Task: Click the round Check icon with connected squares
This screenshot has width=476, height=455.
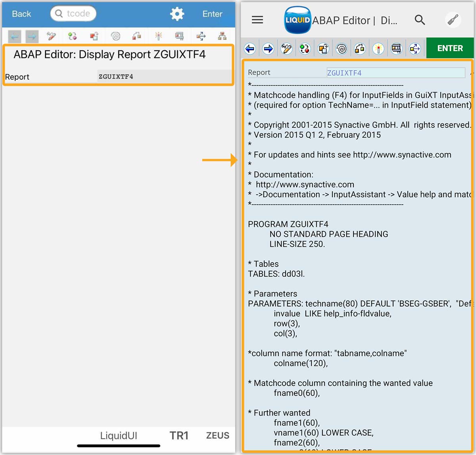Action: coord(360,49)
